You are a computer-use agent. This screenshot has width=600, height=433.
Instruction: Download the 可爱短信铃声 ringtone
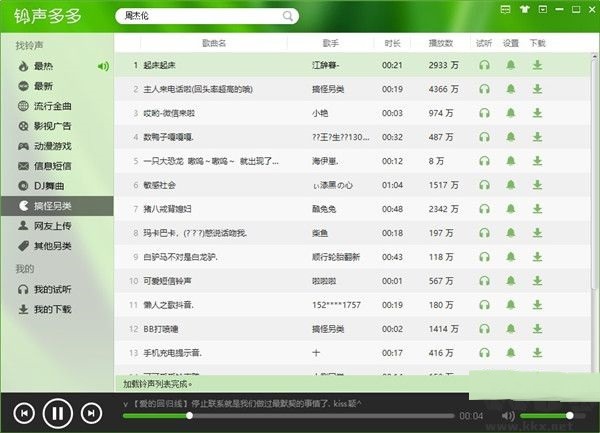[537, 281]
